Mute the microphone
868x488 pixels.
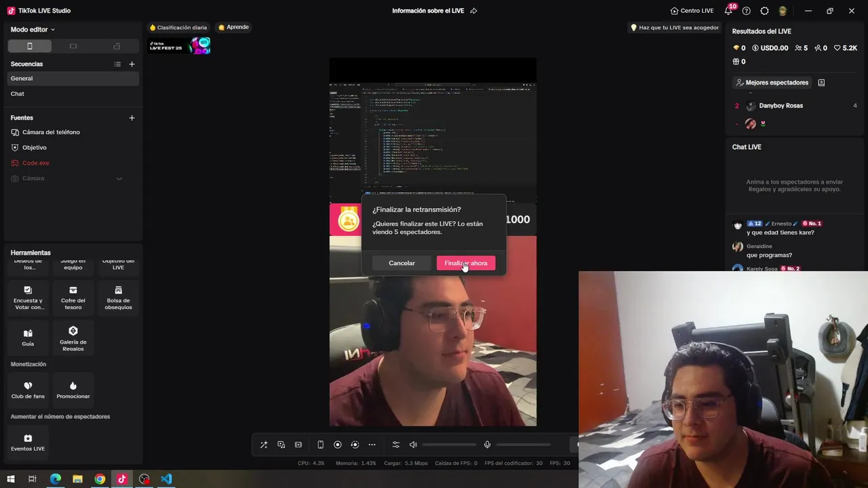point(487,445)
